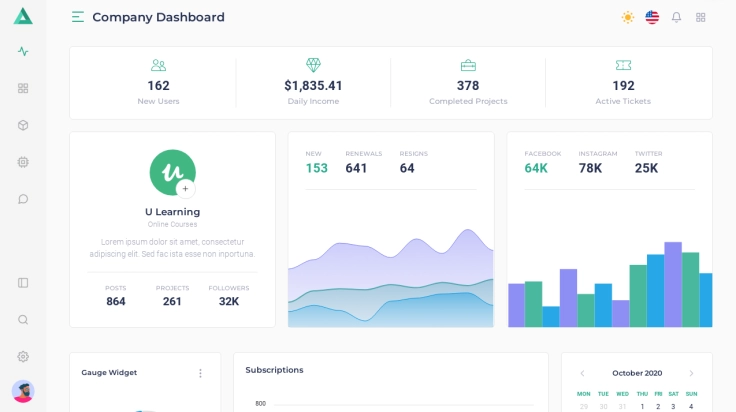This screenshot has width=736, height=412.
Task: Open settings gear at sidebar bottom
Action: click(23, 357)
